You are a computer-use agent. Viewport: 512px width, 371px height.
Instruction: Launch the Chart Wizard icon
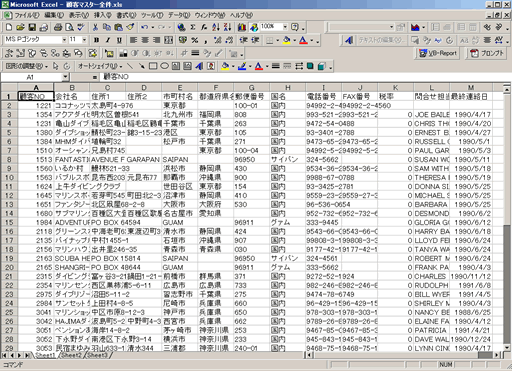coord(242,27)
